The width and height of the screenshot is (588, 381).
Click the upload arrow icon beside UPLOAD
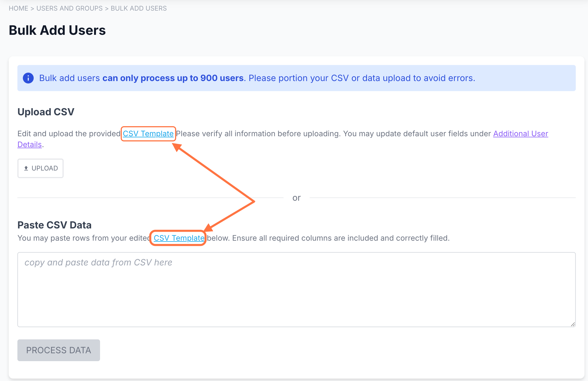click(x=26, y=168)
